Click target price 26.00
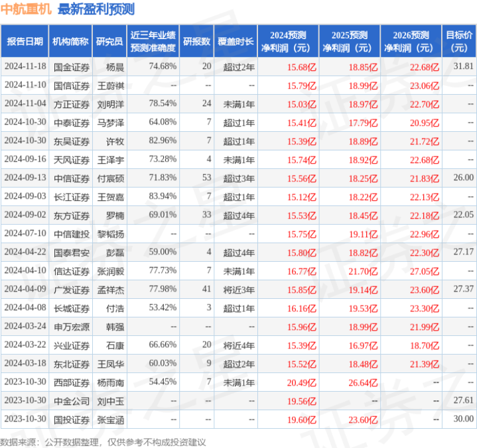Viewport: 477px width, 448px height. click(x=463, y=177)
